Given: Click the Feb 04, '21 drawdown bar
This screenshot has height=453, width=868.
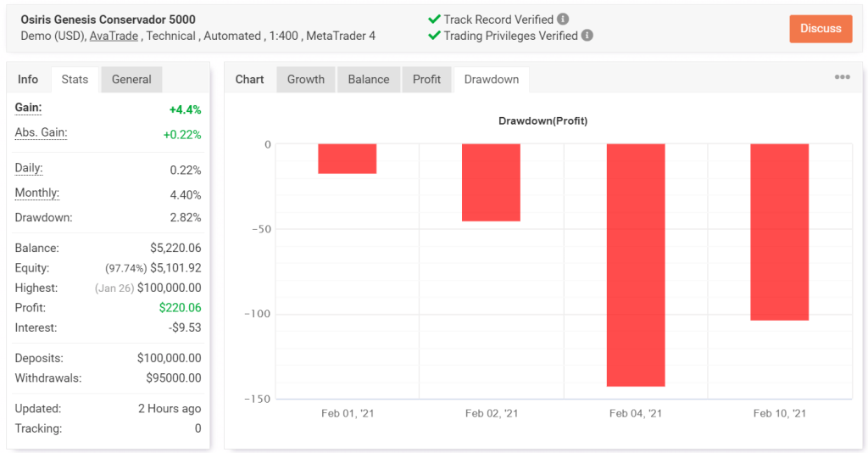Looking at the screenshot, I should pos(636,265).
